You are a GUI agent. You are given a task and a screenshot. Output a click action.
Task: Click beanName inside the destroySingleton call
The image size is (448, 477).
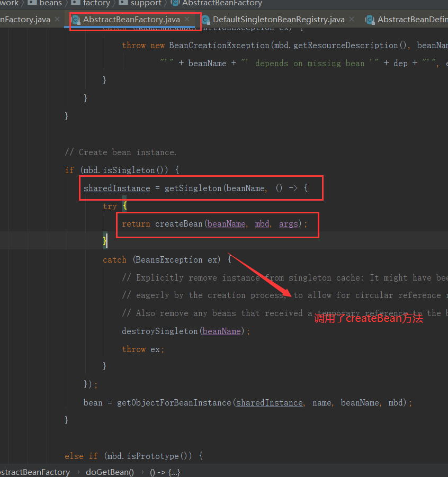pyautogui.click(x=221, y=331)
